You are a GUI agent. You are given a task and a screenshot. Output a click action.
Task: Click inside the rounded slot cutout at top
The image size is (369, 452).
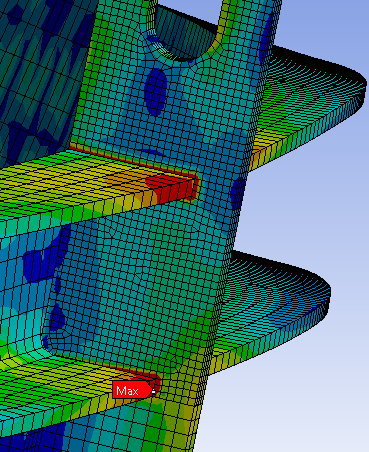point(188,28)
